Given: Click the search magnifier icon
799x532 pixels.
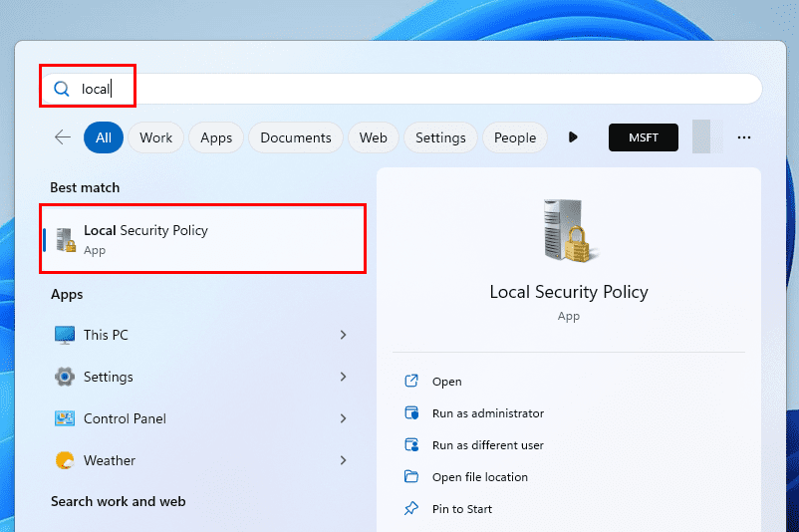Looking at the screenshot, I should (x=62, y=89).
